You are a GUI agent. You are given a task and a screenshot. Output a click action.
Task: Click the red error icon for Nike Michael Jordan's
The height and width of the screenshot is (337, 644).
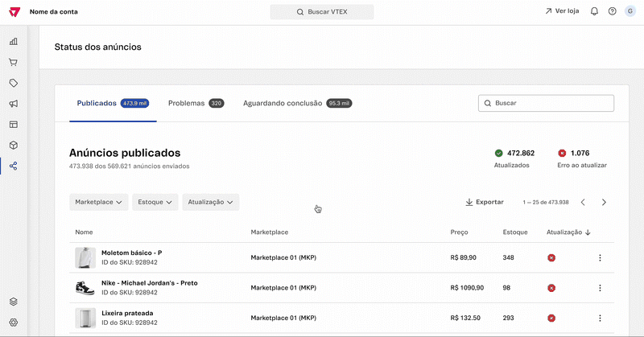[551, 288]
